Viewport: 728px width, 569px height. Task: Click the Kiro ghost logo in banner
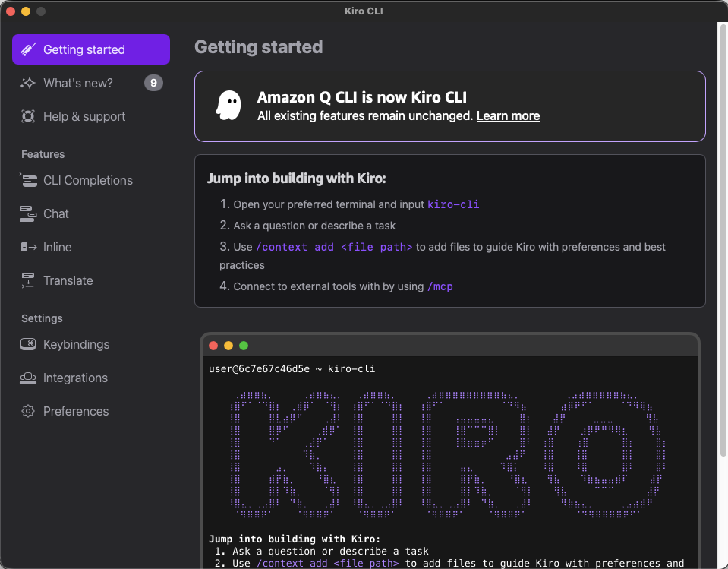(228, 106)
